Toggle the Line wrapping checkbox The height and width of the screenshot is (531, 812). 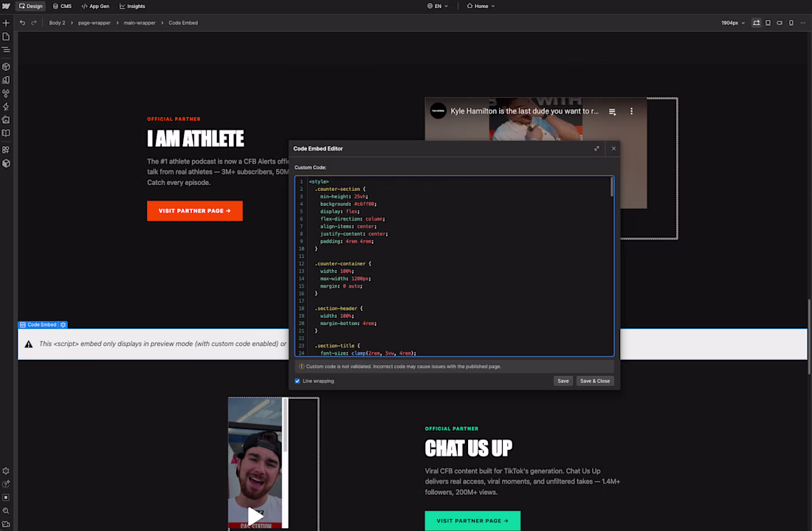297,381
